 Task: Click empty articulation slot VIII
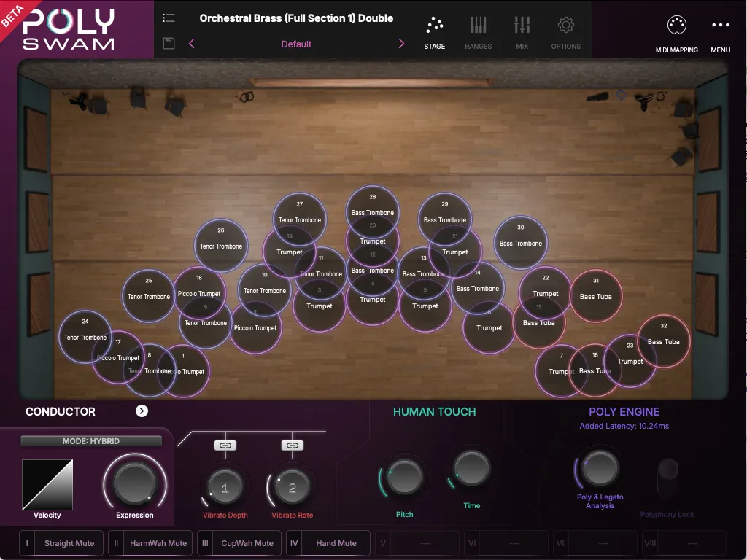click(x=684, y=543)
